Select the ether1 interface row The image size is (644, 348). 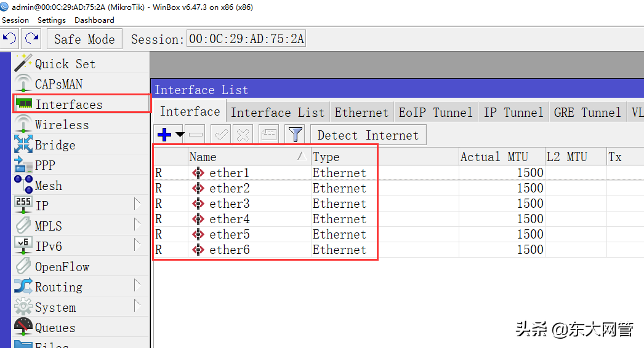point(398,173)
